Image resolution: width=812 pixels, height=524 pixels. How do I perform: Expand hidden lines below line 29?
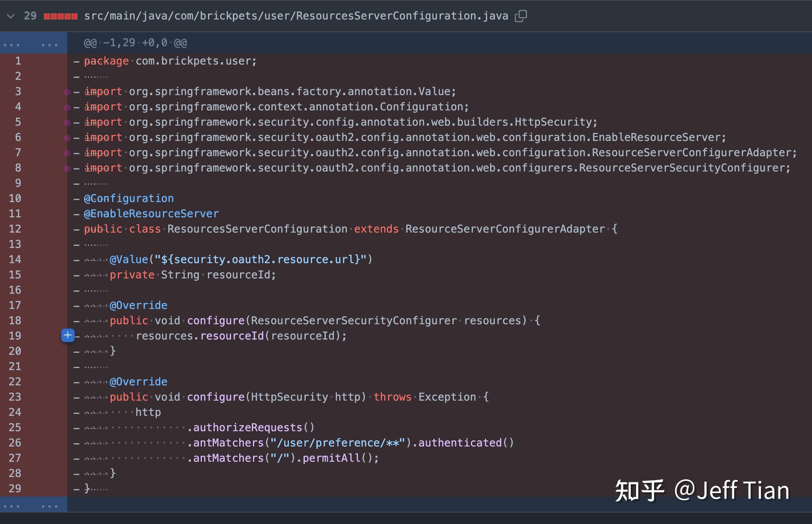[x=34, y=505]
